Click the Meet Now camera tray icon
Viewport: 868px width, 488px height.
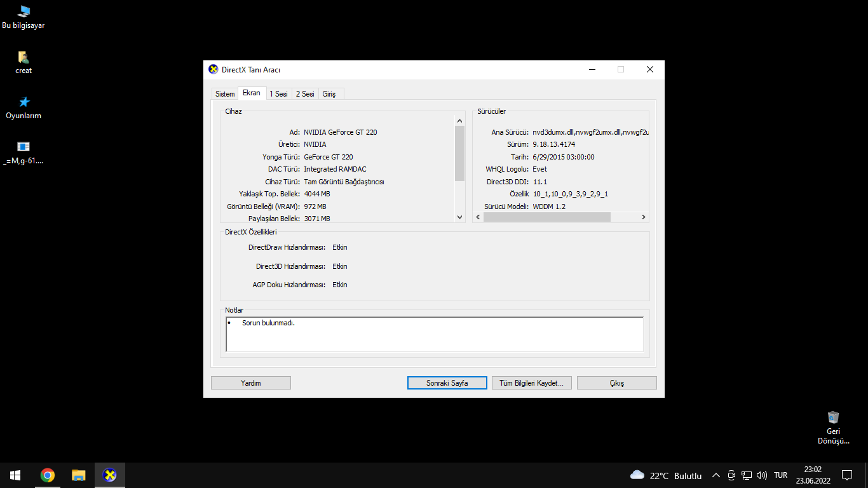click(x=731, y=475)
